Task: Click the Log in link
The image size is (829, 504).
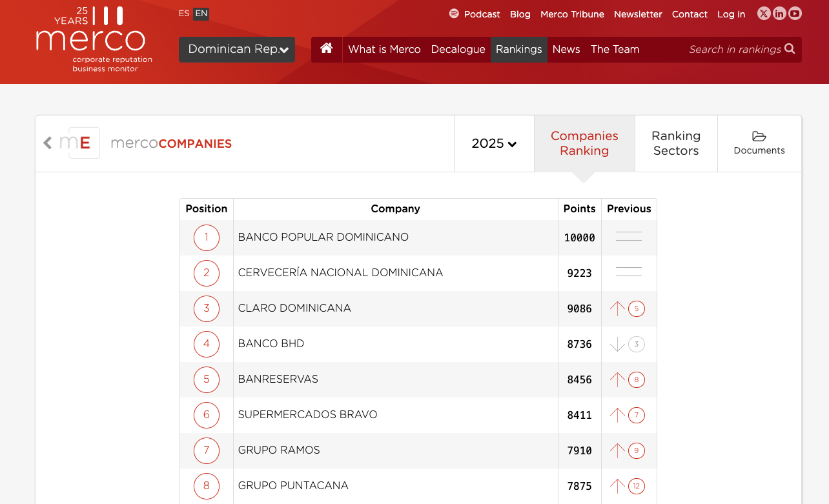Action: (x=731, y=14)
